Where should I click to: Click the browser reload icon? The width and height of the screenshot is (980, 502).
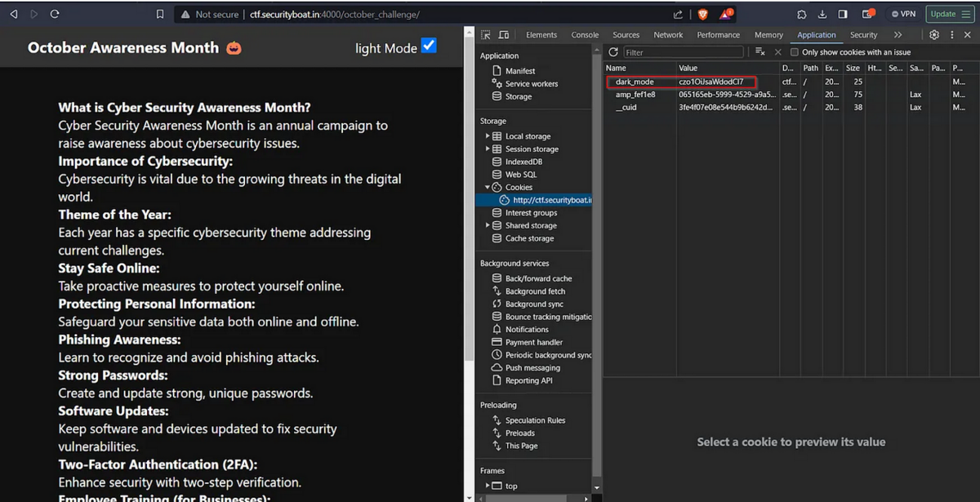(55, 14)
